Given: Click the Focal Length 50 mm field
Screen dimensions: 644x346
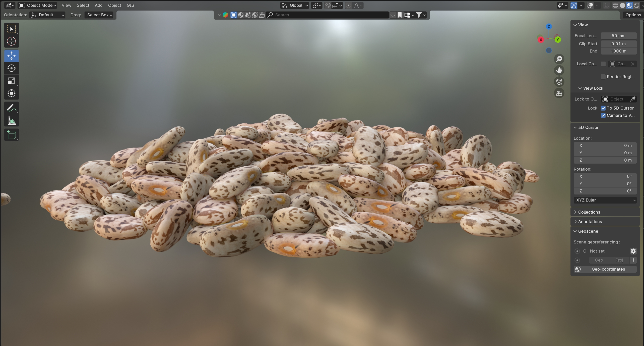Looking at the screenshot, I should [x=618, y=36].
